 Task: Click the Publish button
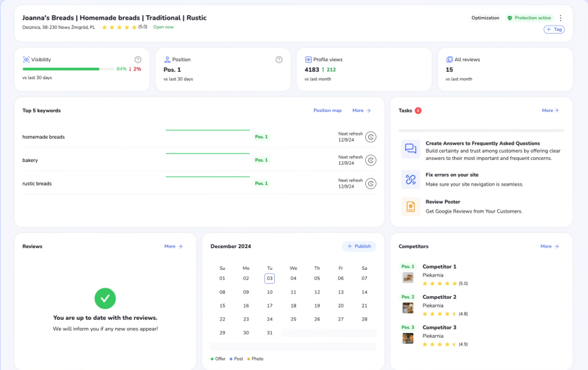click(359, 246)
